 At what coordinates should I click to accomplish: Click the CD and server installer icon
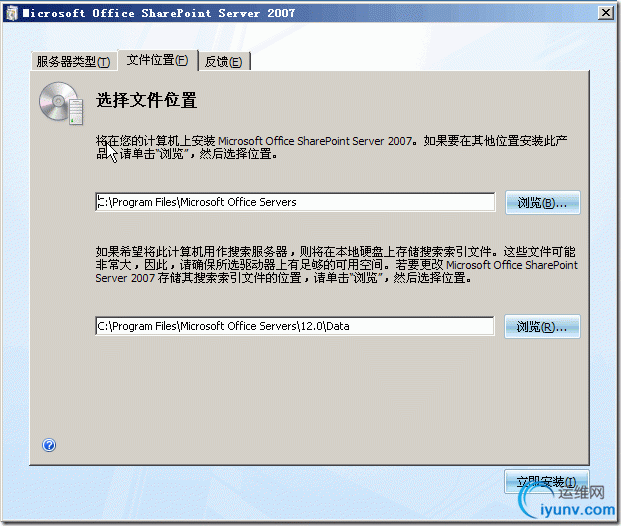(x=61, y=103)
